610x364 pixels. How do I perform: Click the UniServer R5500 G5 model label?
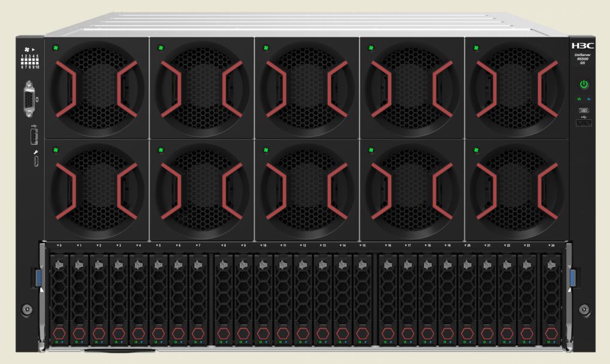click(582, 59)
